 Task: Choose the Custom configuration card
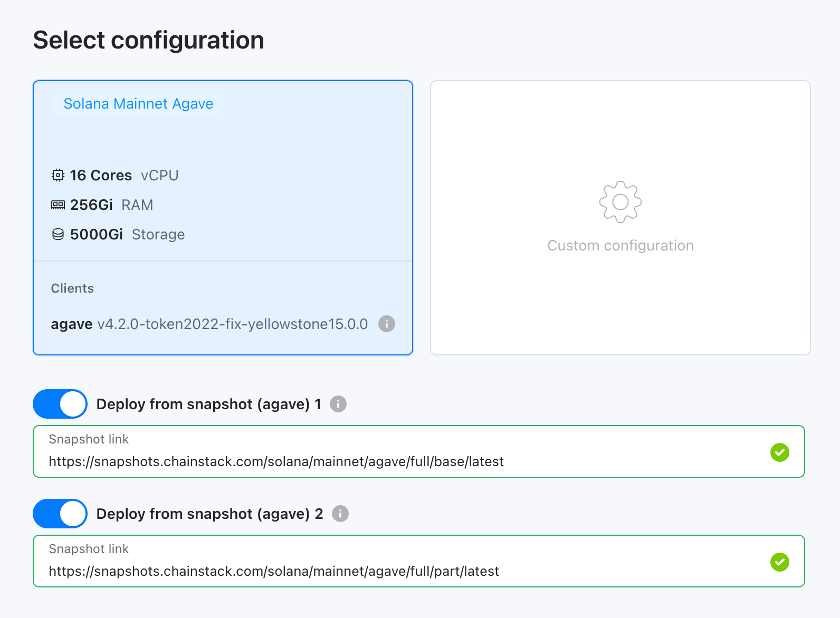pos(621,218)
